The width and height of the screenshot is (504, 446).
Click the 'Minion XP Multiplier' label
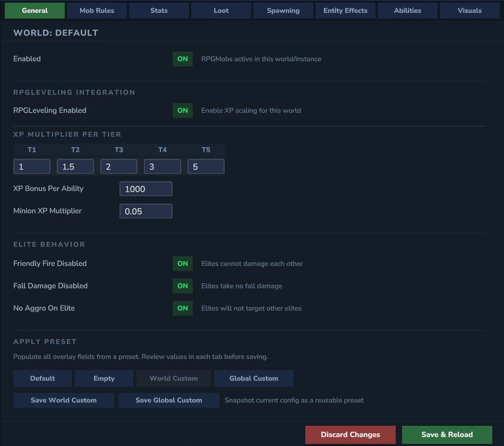[x=47, y=211]
